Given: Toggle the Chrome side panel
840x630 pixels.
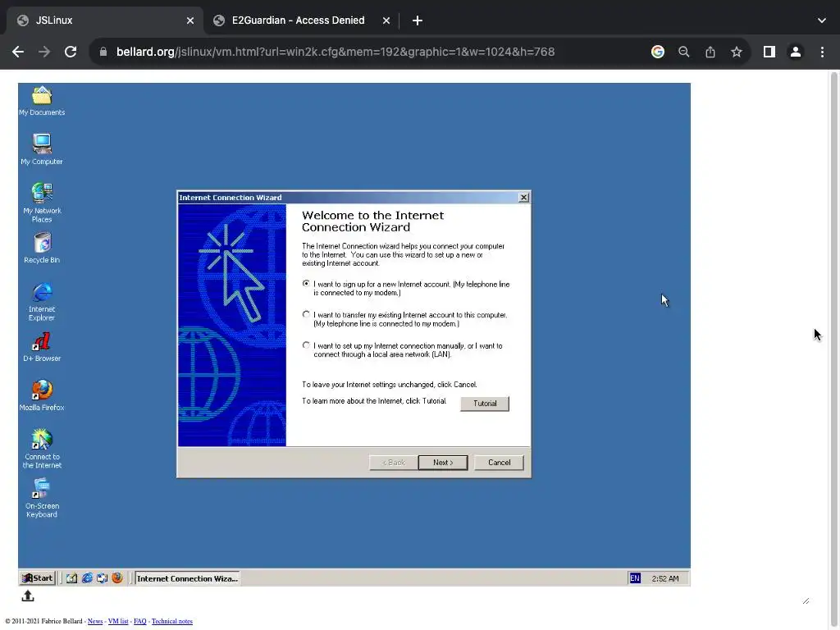Looking at the screenshot, I should [769, 52].
